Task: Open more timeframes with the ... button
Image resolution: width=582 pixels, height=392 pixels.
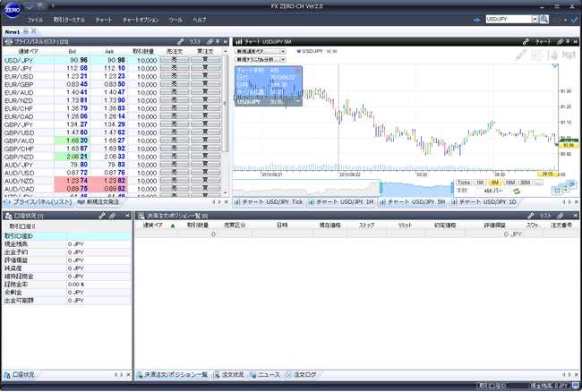Action: (x=538, y=183)
